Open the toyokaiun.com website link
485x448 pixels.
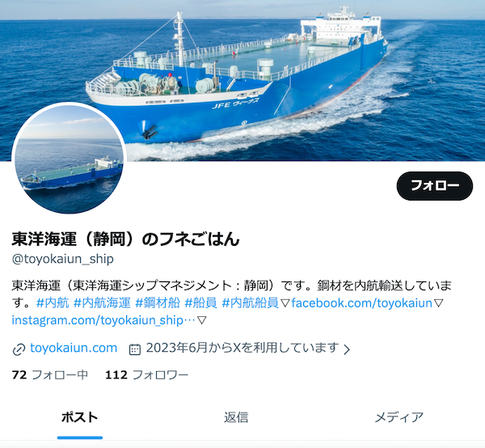[74, 348]
